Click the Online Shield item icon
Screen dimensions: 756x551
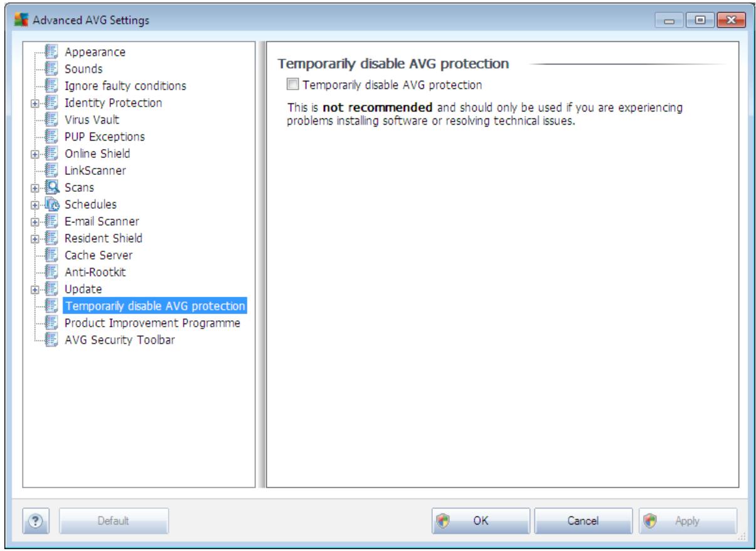(x=53, y=154)
